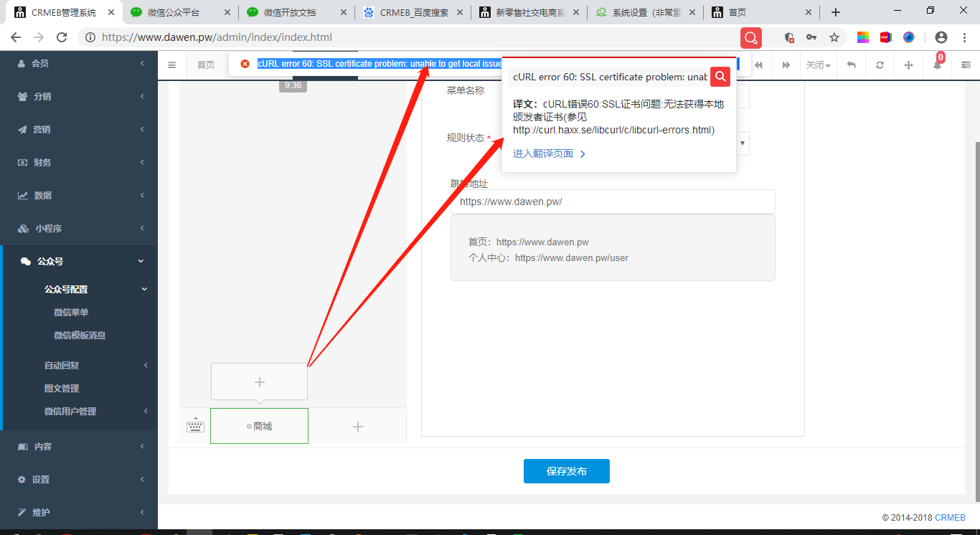Viewport: 980px width, 535px height.
Task: Click the page vertical scrollbar
Action: [976, 321]
